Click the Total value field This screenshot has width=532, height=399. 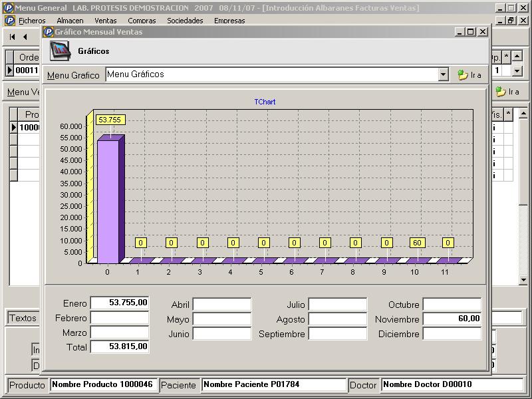click(x=120, y=346)
